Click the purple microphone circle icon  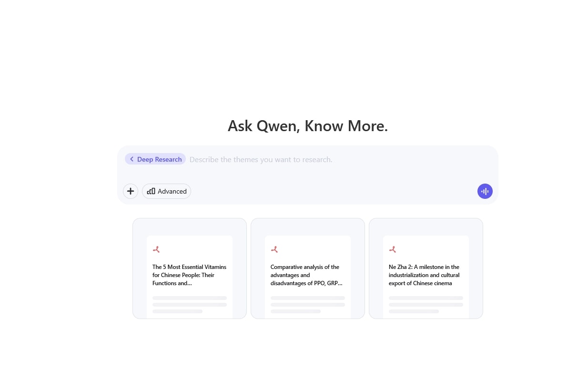[485, 191]
